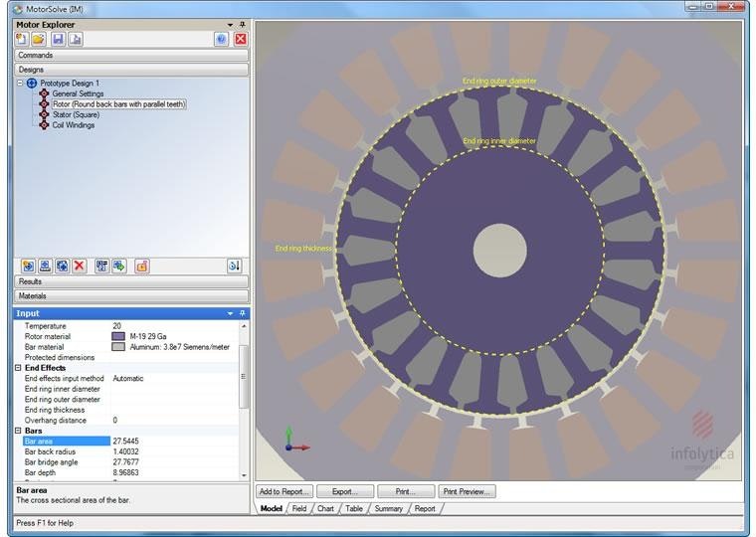Click the Bar depth value 8.96863
This screenshot has width=756, height=537.
174,473
